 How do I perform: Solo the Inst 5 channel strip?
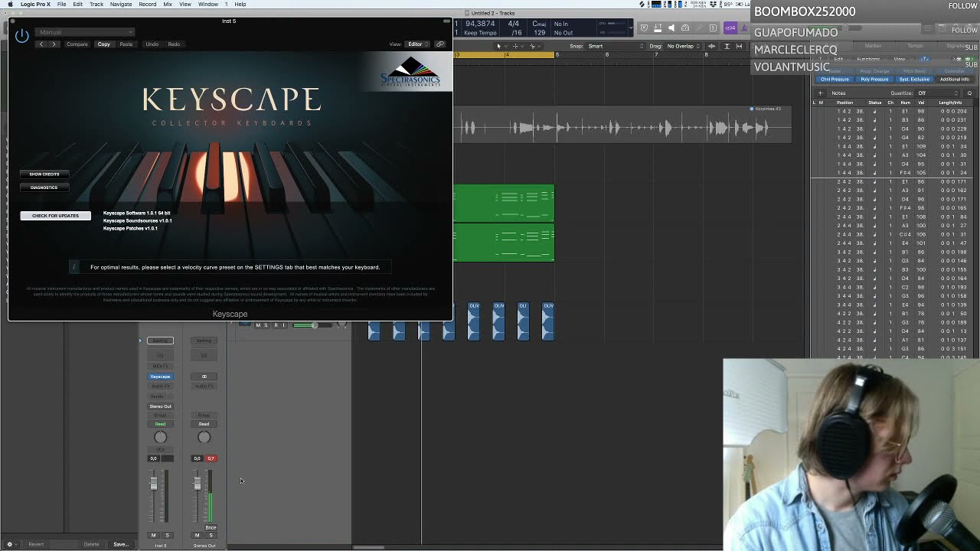pos(167,536)
